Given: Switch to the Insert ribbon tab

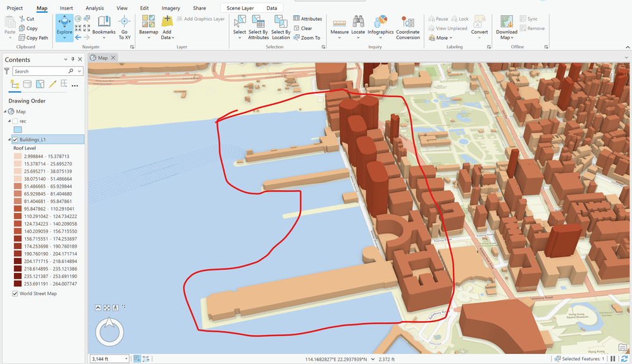Looking at the screenshot, I should point(66,8).
